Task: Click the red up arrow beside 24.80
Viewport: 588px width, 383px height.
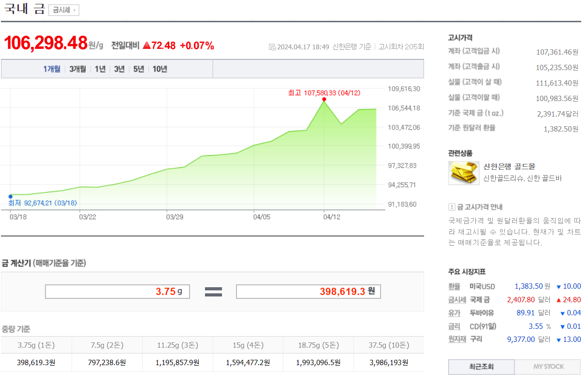Action: coord(559,300)
